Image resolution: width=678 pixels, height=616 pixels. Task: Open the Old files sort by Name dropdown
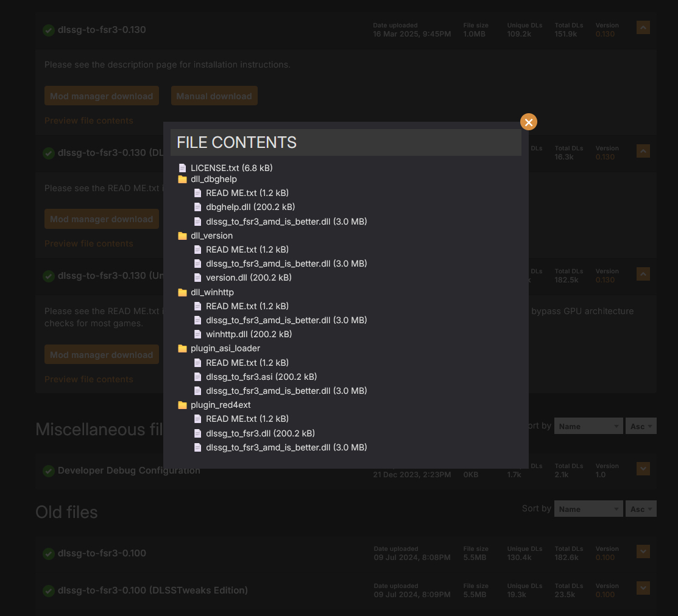click(587, 509)
